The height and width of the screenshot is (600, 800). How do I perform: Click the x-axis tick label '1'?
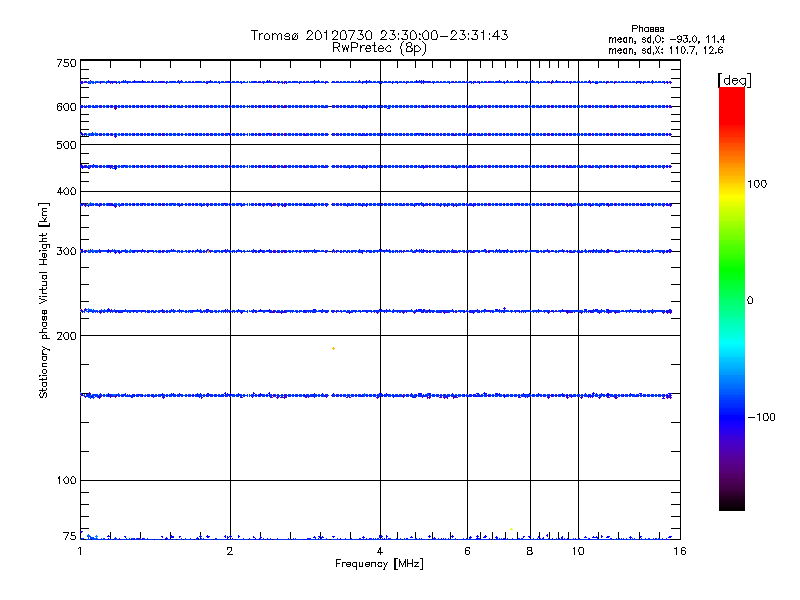tap(80, 551)
